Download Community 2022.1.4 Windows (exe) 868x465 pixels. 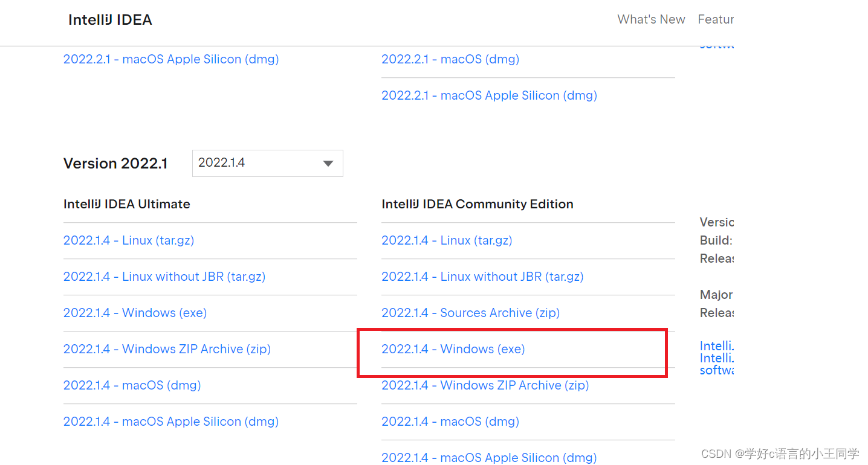[x=453, y=349]
